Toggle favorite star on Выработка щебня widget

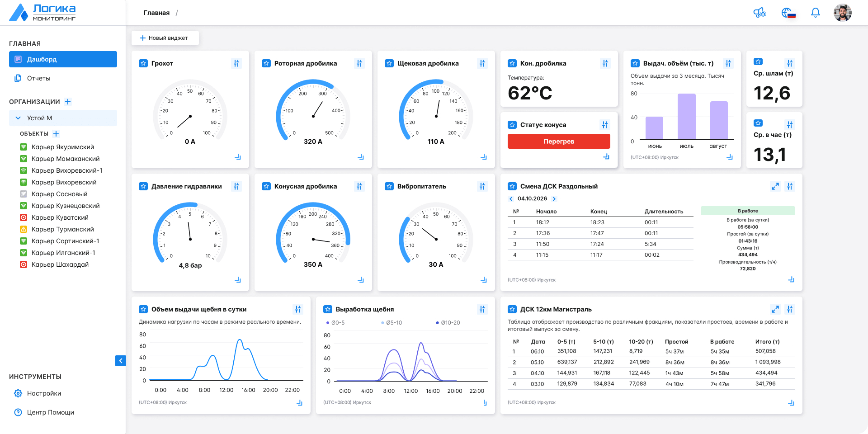click(x=328, y=309)
